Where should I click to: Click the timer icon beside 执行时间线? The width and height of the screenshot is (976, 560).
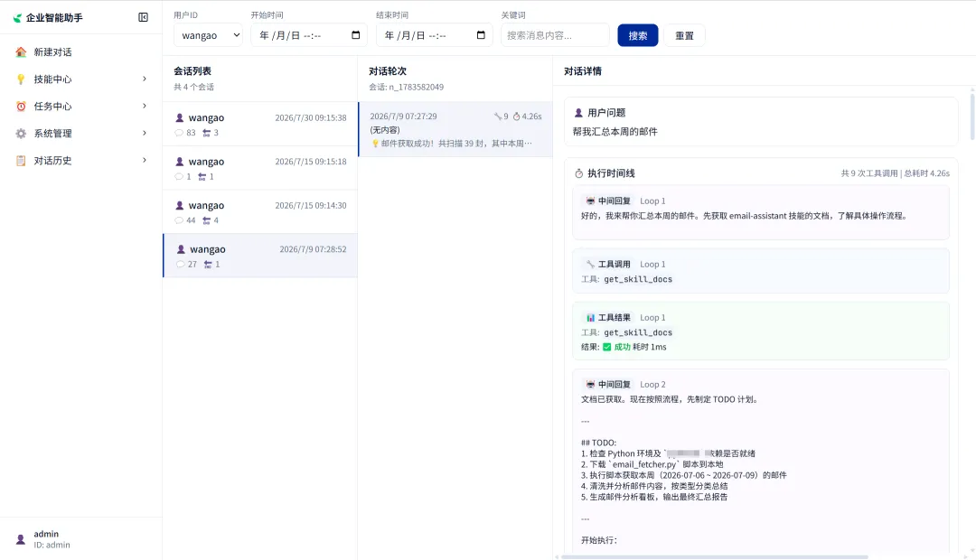[579, 173]
